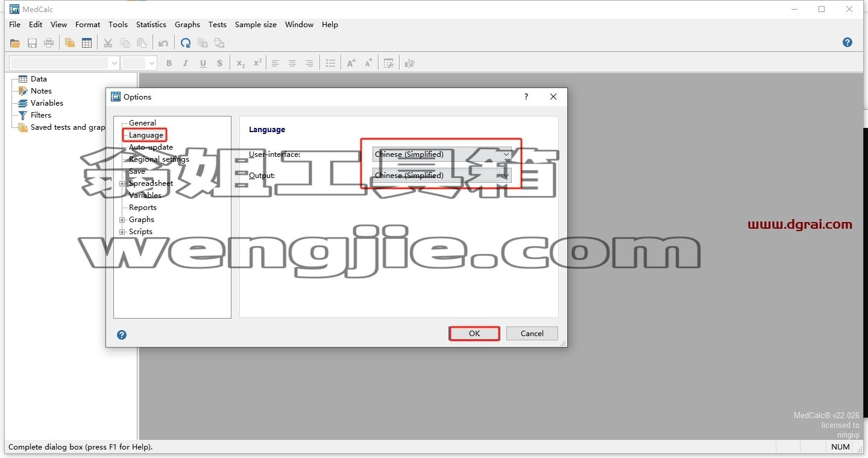Click the Undo arrow toolbar icon
This screenshot has width=868, height=458.
point(163,43)
